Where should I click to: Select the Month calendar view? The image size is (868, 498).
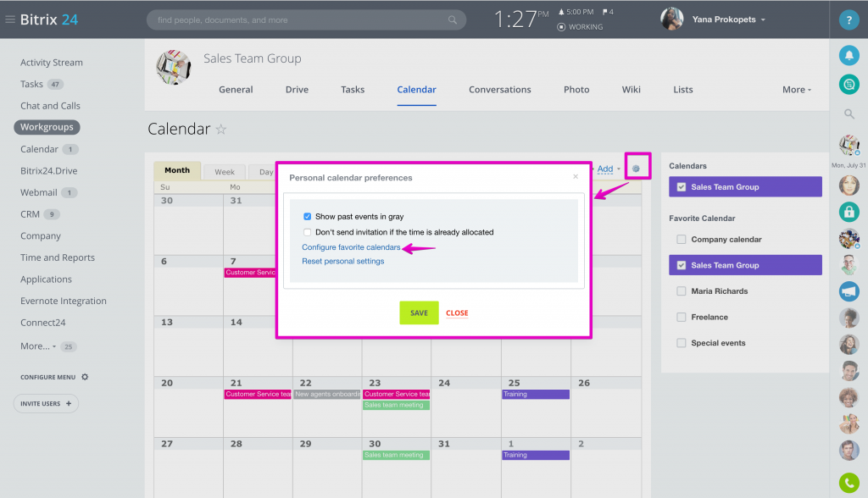coord(177,170)
